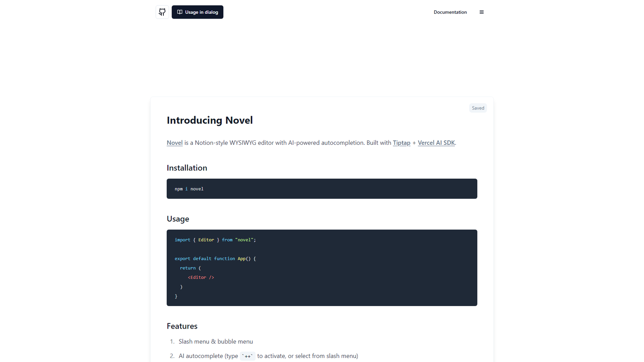Click the AI autocomplete list item

tap(268, 356)
